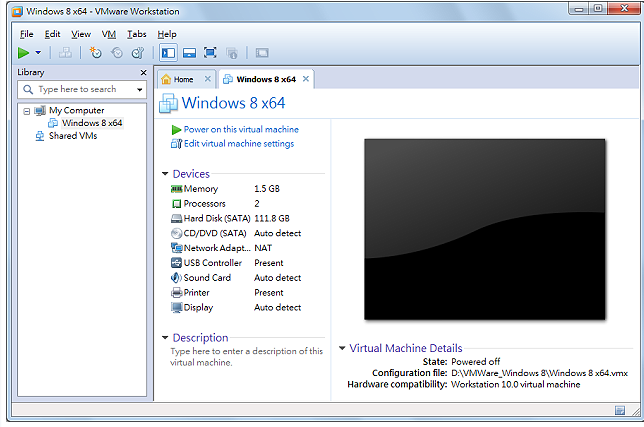The width and height of the screenshot is (644, 427).
Task: Open the View menu
Action: [81, 34]
